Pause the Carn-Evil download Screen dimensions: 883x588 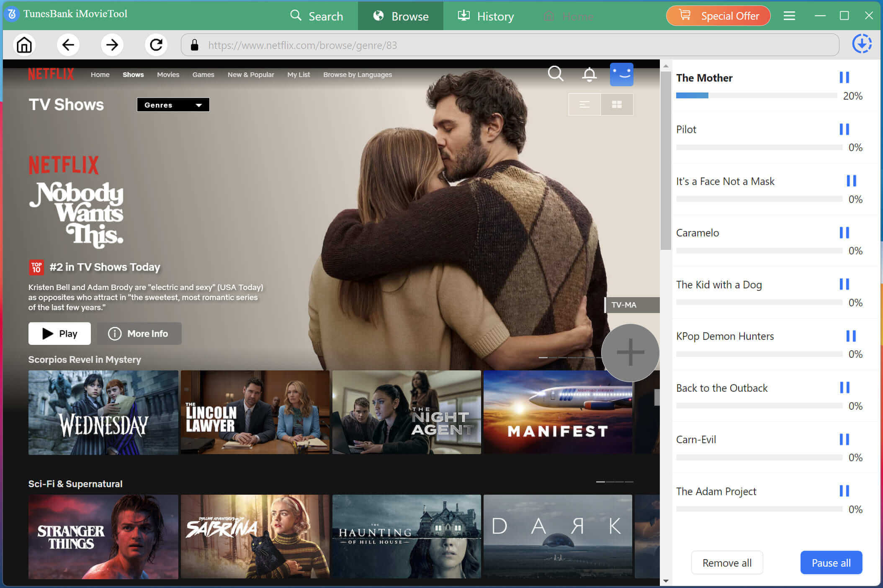click(x=844, y=439)
